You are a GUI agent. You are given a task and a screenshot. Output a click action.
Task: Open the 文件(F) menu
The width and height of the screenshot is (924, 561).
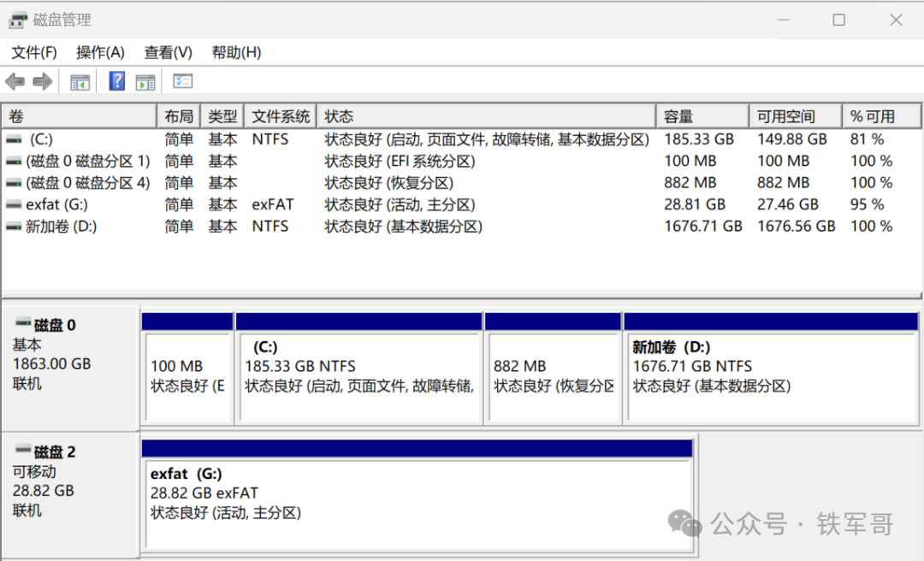[x=34, y=52]
